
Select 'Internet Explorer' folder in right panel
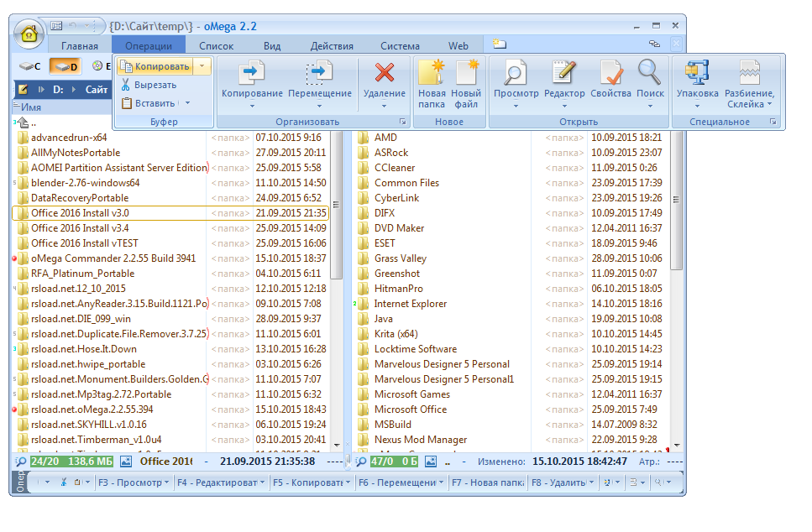coord(510,304)
